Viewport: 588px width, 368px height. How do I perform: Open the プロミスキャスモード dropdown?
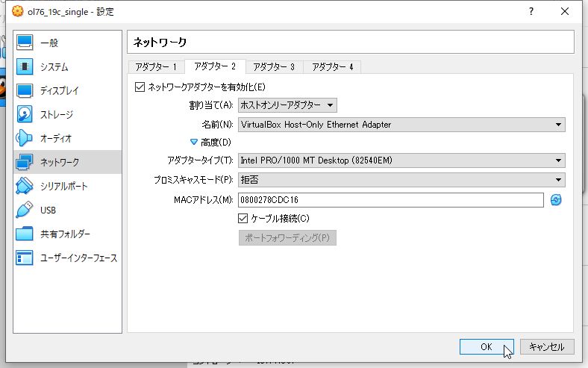click(401, 180)
